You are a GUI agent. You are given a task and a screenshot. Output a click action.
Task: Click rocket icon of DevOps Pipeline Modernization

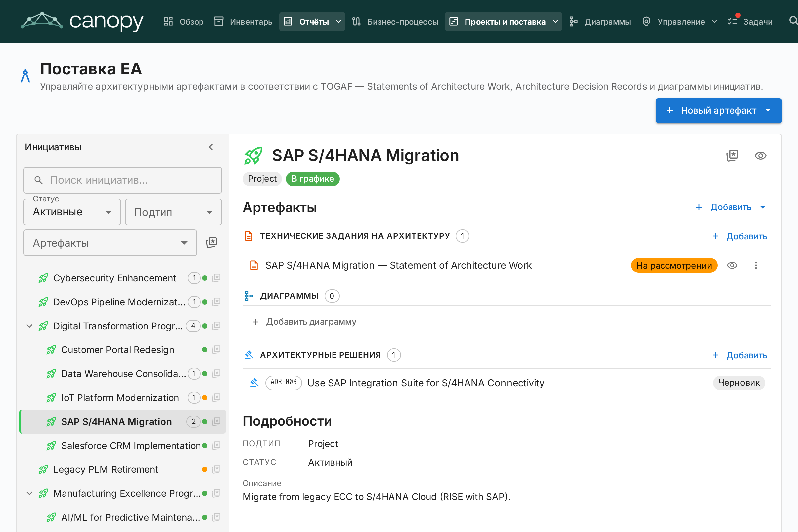point(43,302)
